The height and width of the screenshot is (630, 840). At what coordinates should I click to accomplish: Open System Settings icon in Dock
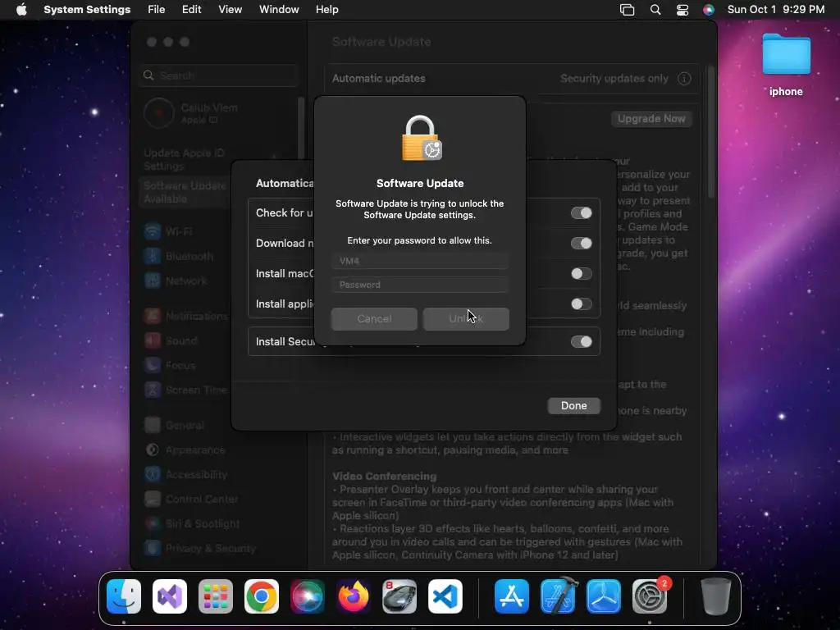point(650,596)
